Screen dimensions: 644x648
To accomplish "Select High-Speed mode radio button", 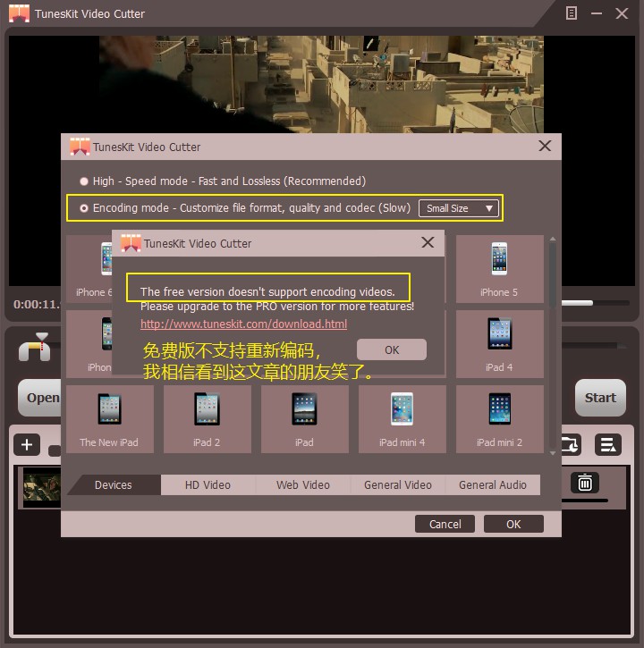I will point(84,181).
